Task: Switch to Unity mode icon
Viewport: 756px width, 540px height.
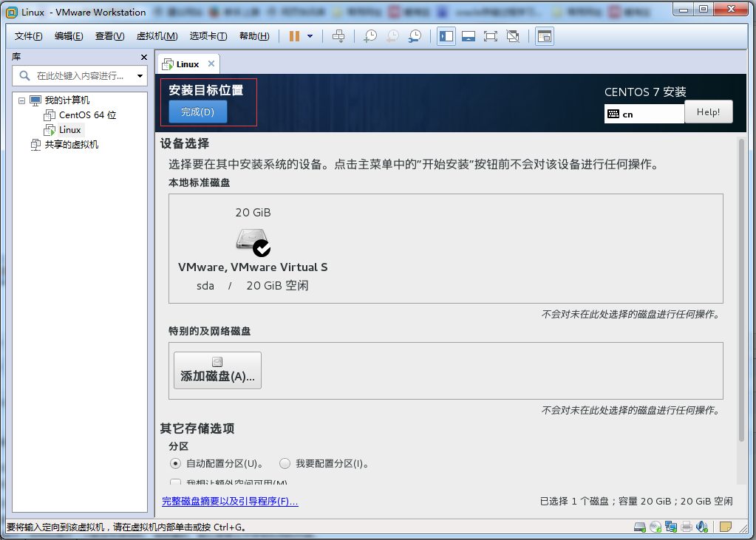Action: [513, 36]
